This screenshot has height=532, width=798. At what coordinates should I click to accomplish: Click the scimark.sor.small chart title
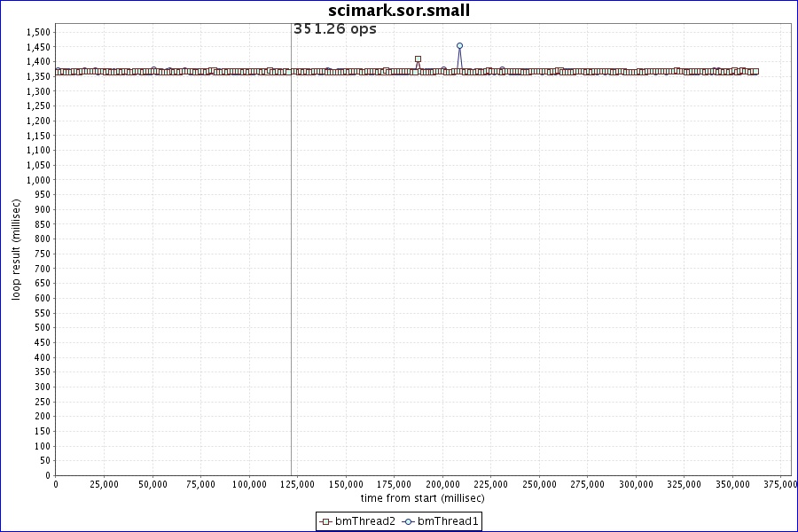pyautogui.click(x=399, y=11)
